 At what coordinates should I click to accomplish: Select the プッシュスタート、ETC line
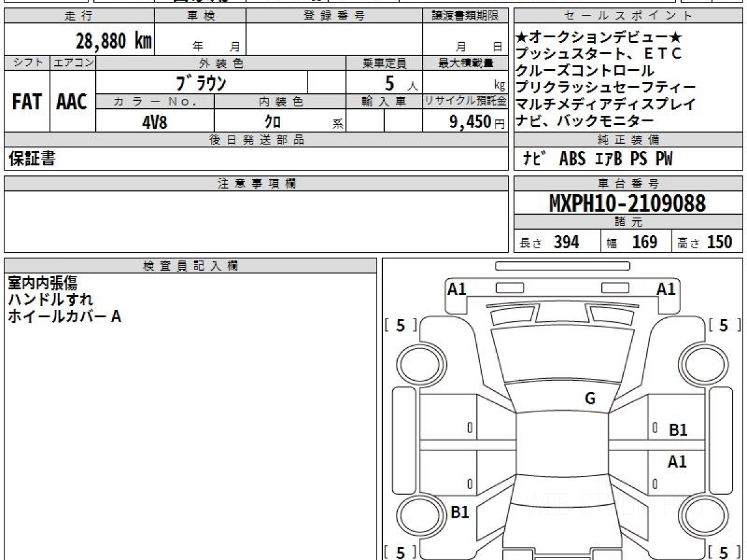(x=599, y=54)
